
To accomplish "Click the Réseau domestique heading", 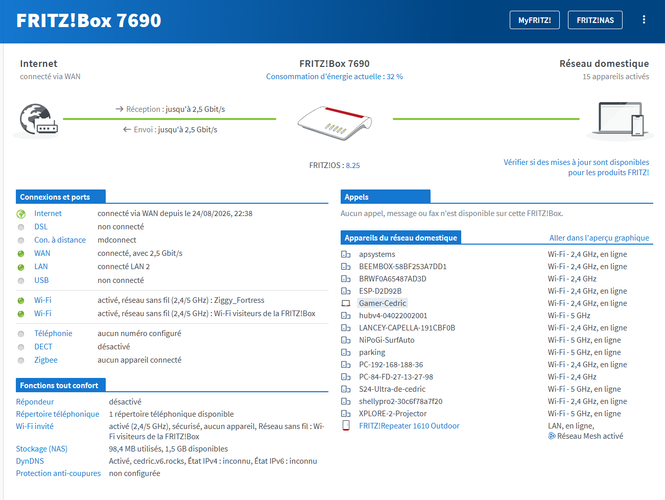I will coord(604,64).
